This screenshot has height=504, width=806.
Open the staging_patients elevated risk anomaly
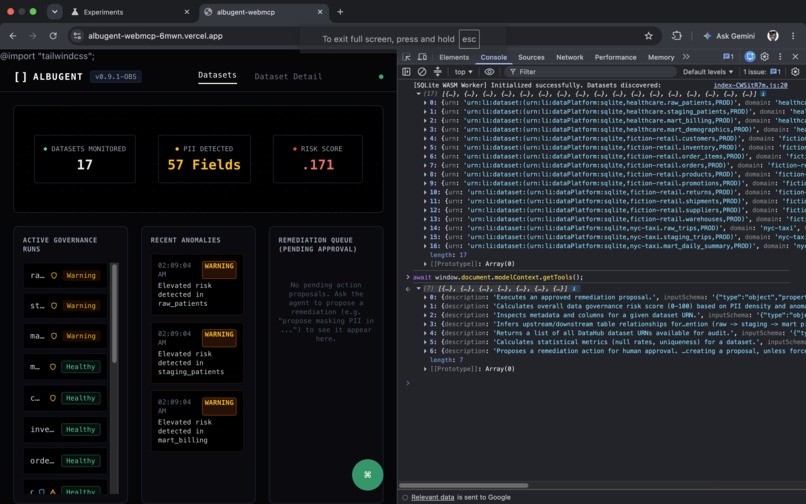pos(197,353)
